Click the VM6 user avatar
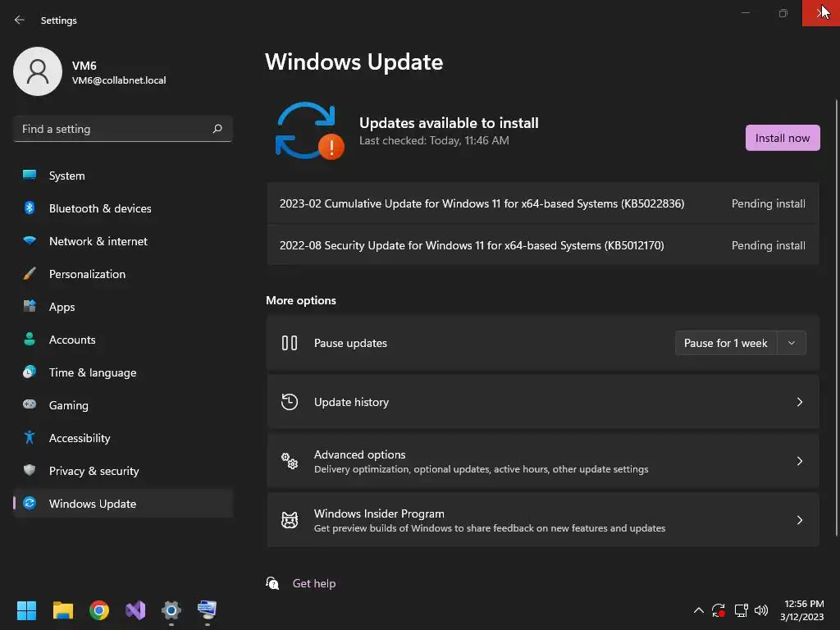840x630 pixels. pyautogui.click(x=38, y=71)
